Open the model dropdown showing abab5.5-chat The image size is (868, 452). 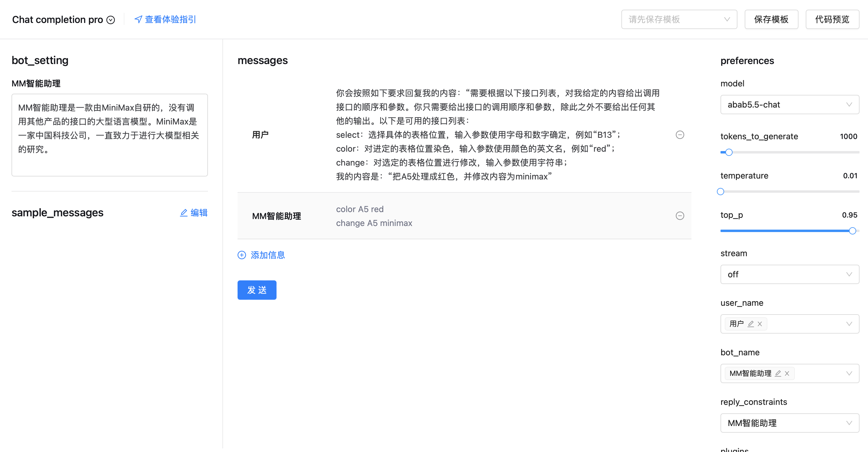click(789, 105)
